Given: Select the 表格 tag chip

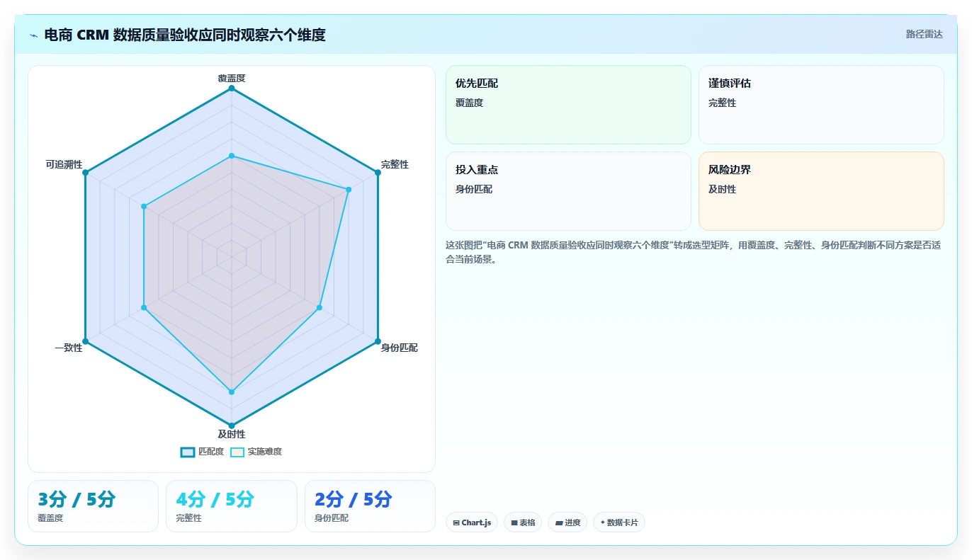Looking at the screenshot, I should 523,522.
